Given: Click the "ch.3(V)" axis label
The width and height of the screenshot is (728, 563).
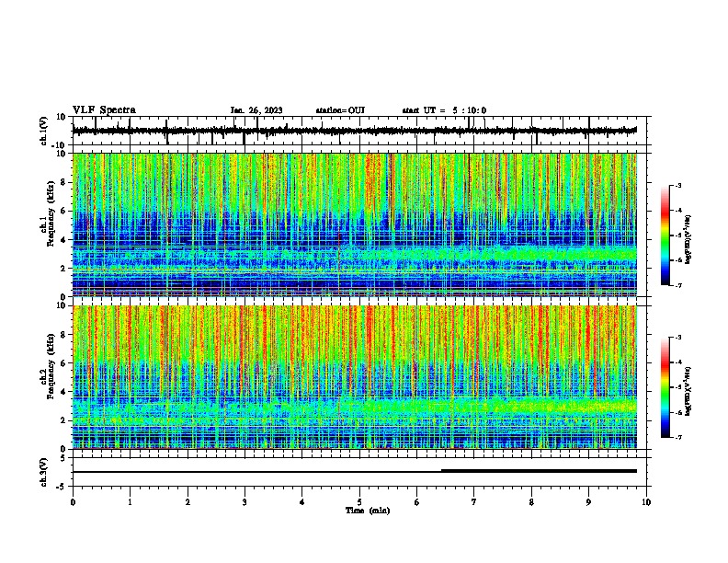Looking at the screenshot, I should point(44,472).
